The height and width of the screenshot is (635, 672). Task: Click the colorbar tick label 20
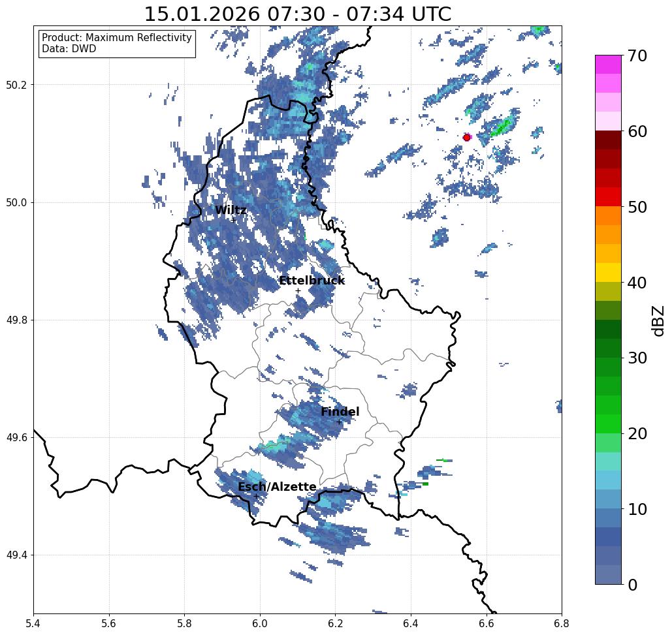[637, 434]
